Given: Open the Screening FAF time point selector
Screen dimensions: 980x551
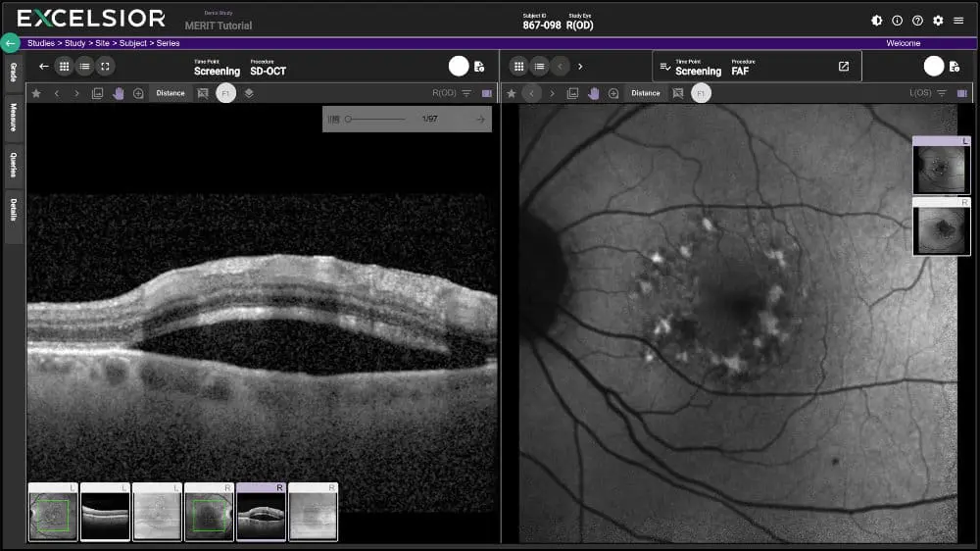Looking at the screenshot, I should [696, 67].
